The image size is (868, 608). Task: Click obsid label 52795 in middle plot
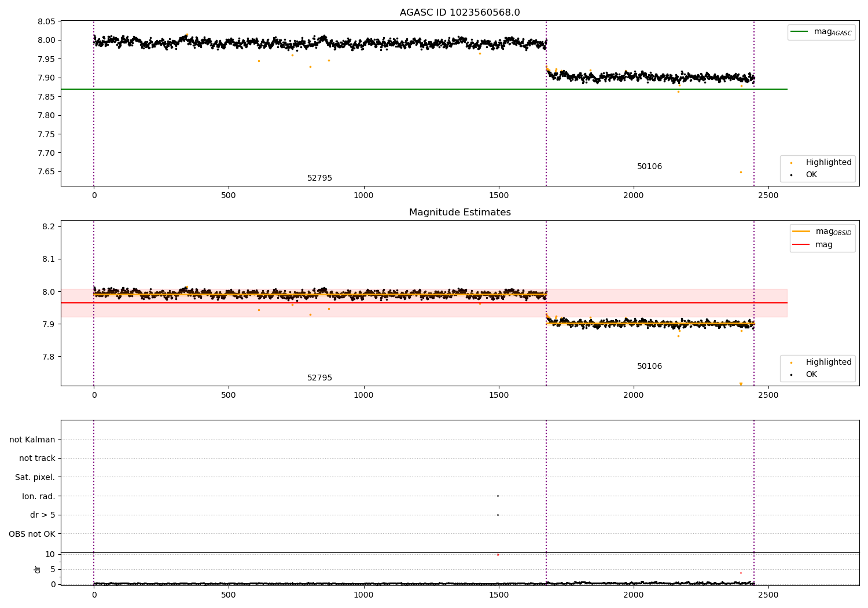point(319,378)
